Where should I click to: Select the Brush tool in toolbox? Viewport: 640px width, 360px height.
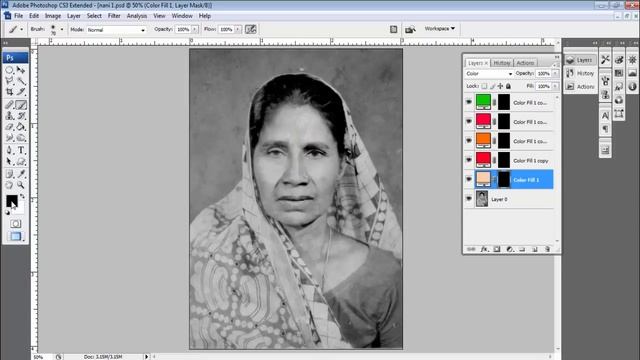[21, 105]
